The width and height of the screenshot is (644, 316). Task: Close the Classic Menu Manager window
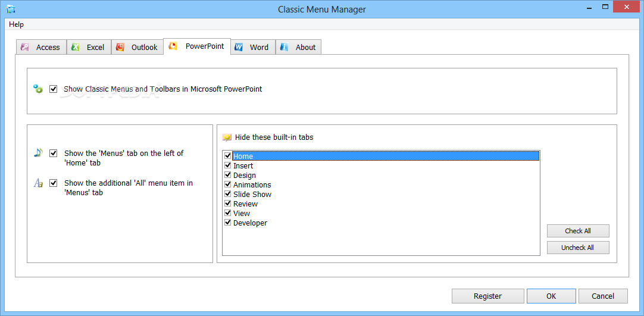pyautogui.click(x=627, y=6)
